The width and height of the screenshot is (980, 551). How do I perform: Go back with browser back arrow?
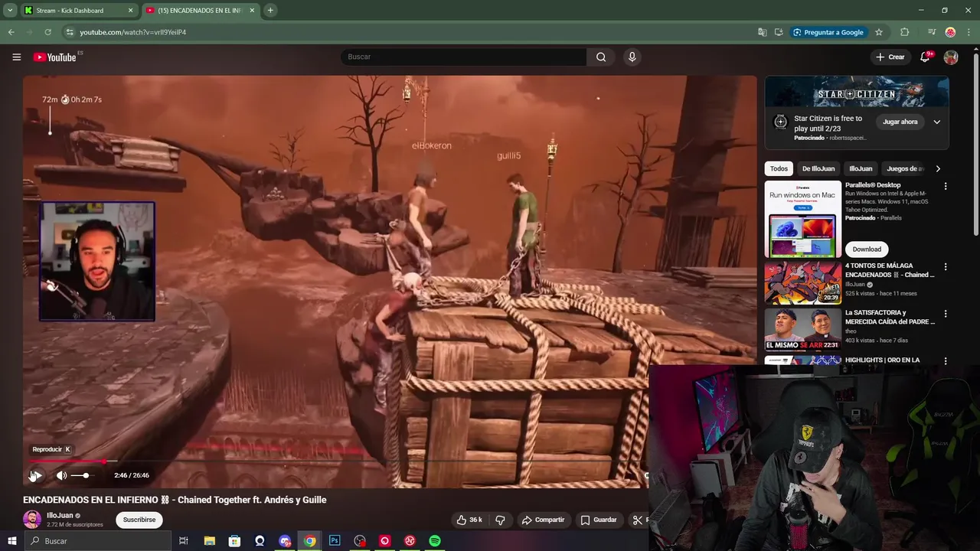click(11, 32)
